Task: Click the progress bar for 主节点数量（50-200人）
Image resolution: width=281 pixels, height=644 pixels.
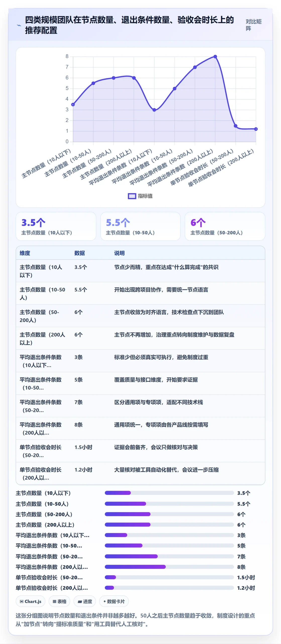Action: coord(169,514)
